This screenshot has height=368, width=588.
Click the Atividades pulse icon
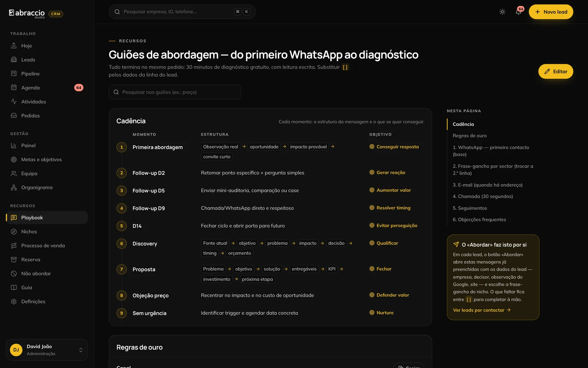point(14,102)
